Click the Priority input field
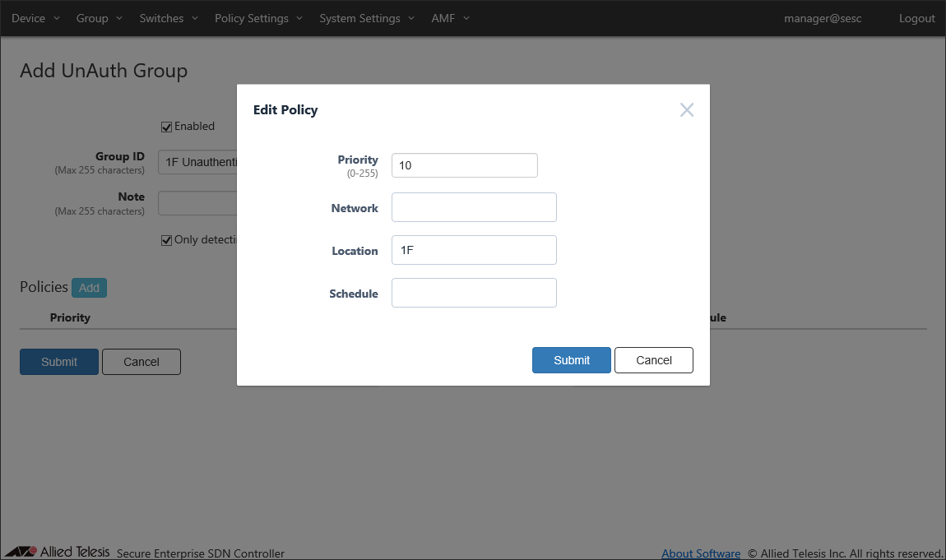The image size is (946, 560). [465, 165]
